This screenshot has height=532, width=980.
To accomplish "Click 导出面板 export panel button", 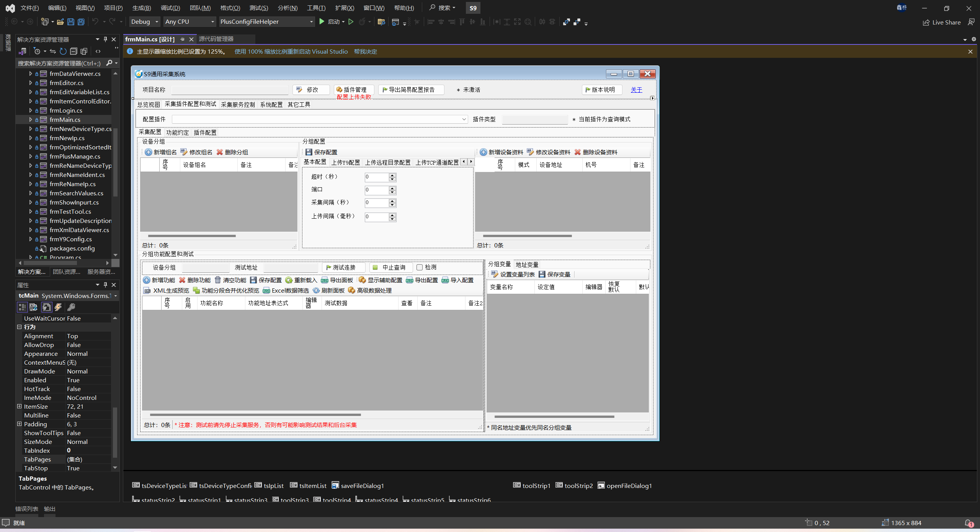I will (x=337, y=280).
